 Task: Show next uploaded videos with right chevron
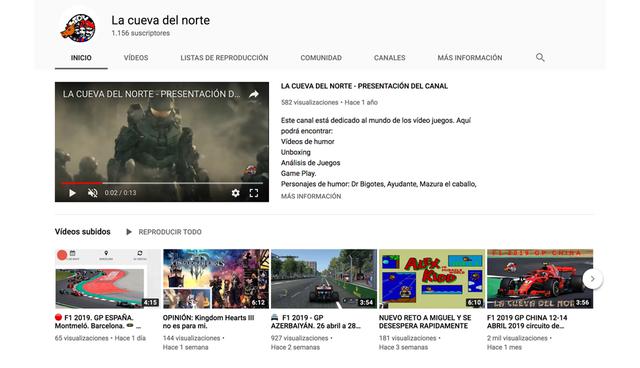(592, 279)
